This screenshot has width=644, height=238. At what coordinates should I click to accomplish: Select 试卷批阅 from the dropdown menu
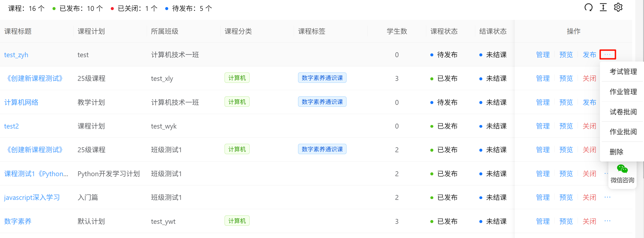pos(623,112)
